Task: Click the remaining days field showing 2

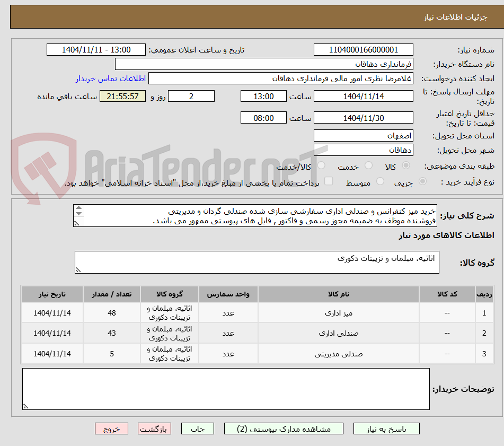Action: tap(191, 96)
